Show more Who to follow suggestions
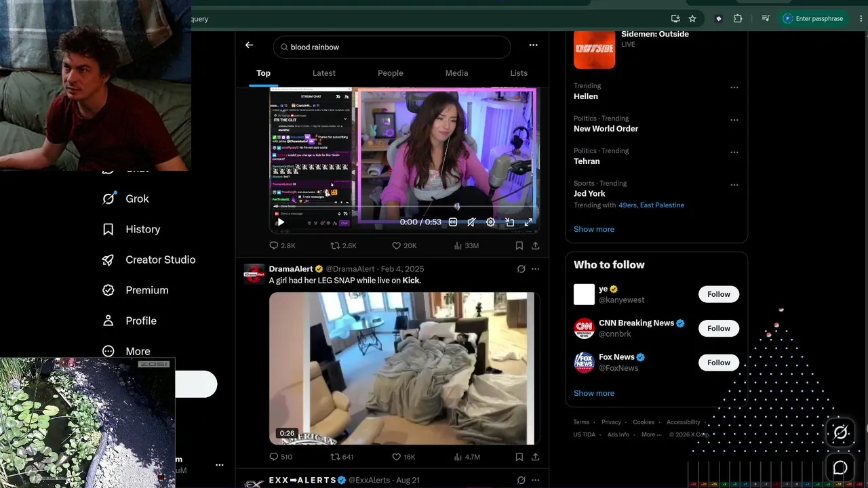This screenshot has width=868, height=488. pos(594,393)
